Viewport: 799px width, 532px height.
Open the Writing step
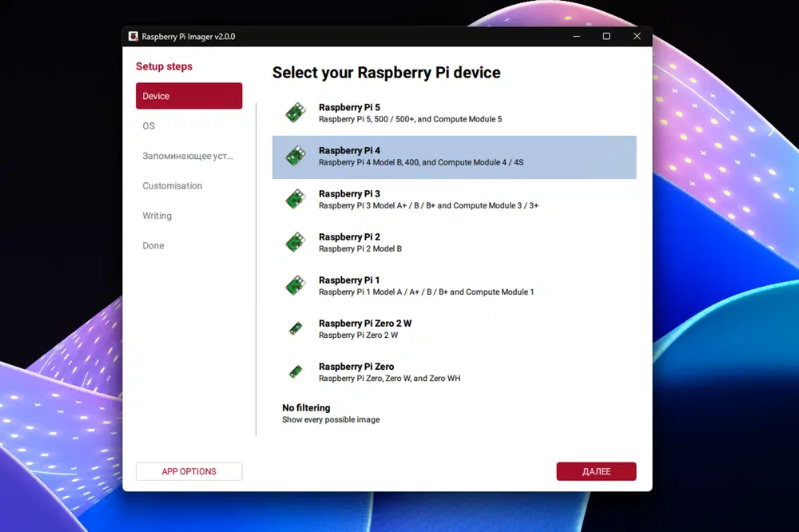(189, 216)
